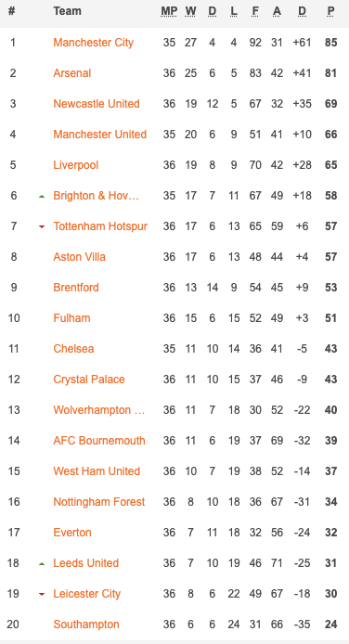This screenshot has width=349, height=644.
Task: Click the L losses column header
Action: pos(234,11)
